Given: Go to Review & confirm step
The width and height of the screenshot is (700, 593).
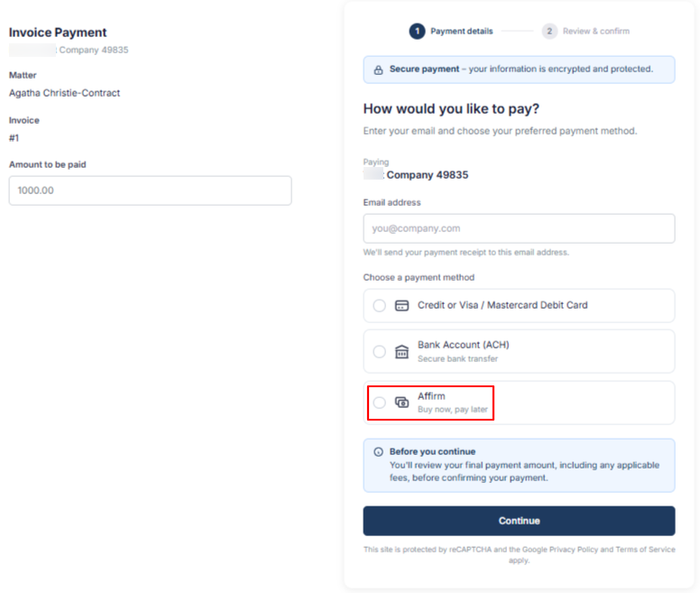Looking at the screenshot, I should (x=595, y=32).
